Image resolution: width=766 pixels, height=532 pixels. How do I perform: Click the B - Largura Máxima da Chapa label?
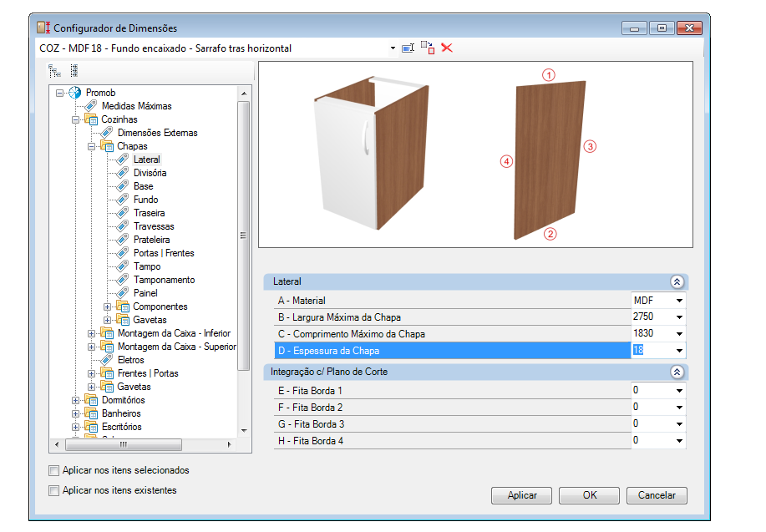[x=339, y=317]
